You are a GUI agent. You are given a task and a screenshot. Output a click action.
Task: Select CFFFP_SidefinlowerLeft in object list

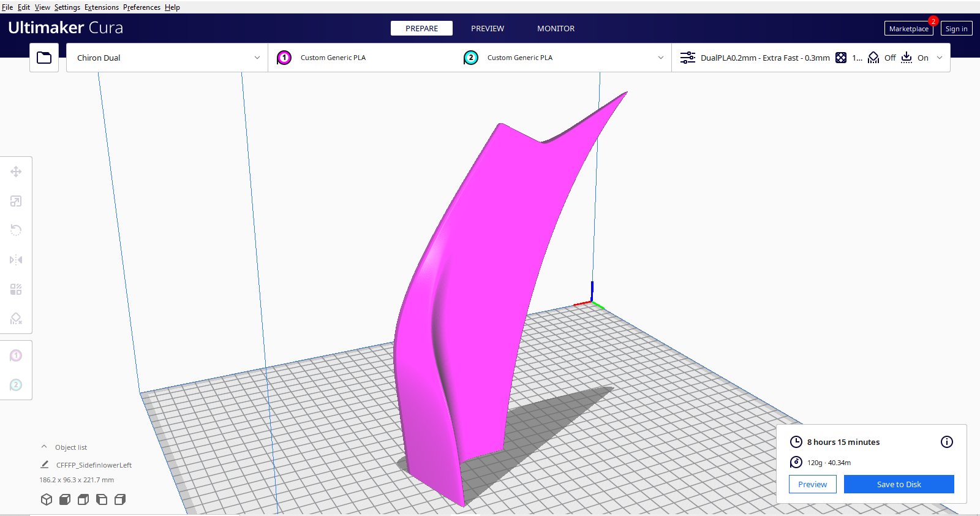[x=94, y=465]
